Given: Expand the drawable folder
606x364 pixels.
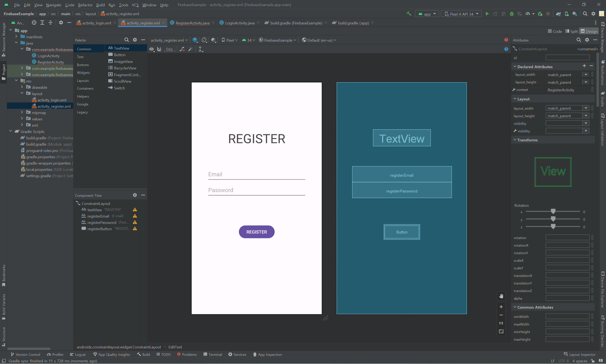Looking at the screenshot, I should pyautogui.click(x=22, y=87).
